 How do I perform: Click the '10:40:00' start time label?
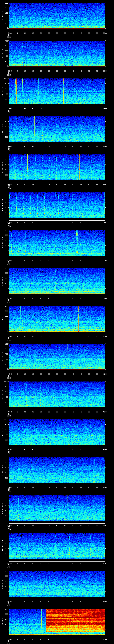pos(9,374)
